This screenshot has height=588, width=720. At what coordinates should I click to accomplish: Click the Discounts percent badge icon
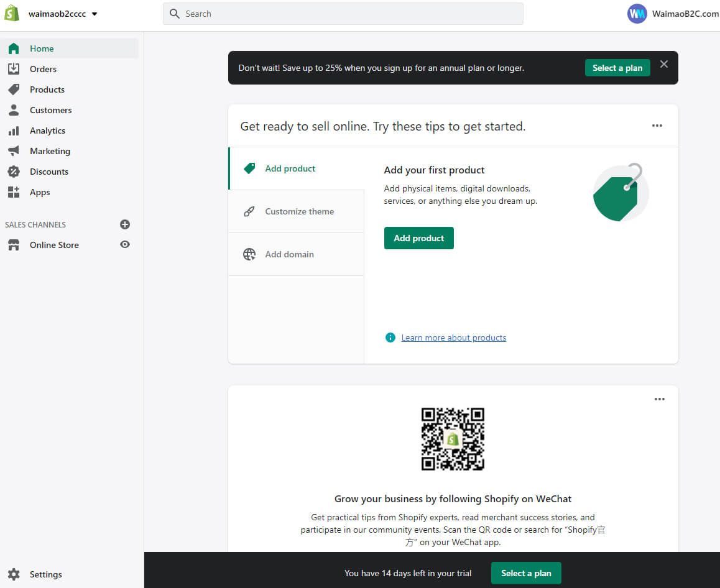14,172
